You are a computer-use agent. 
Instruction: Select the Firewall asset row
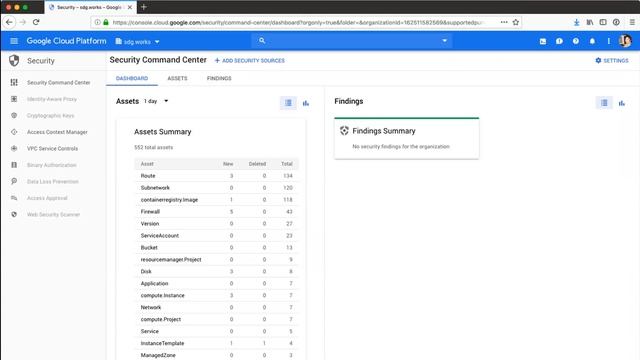pyautogui.click(x=216, y=212)
